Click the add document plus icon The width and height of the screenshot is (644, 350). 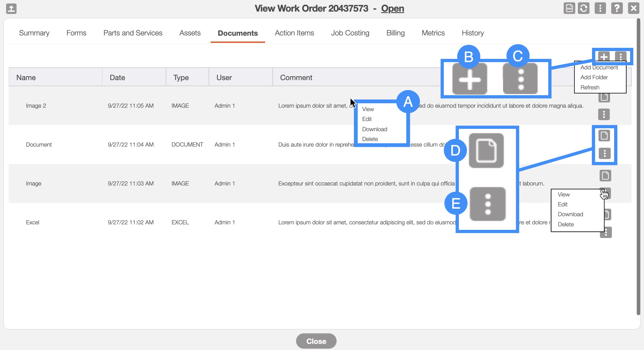pos(604,56)
